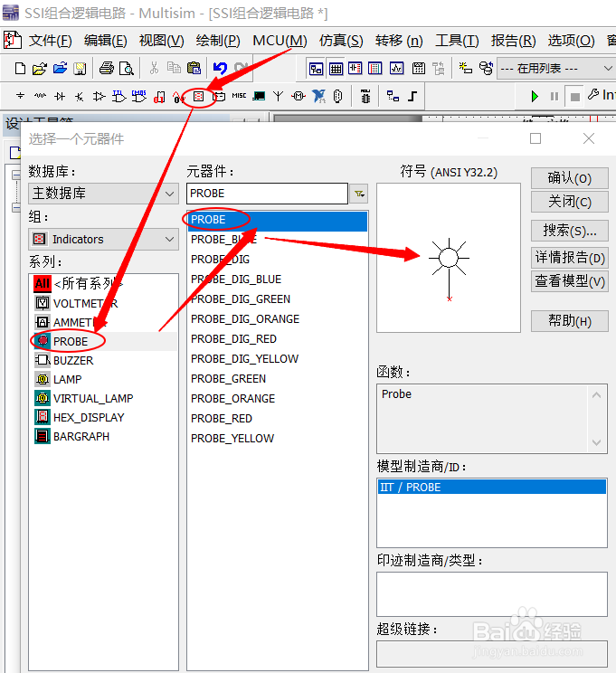Viewport: 616px width, 673px height.
Task: Stop the simulation
Action: [x=574, y=96]
